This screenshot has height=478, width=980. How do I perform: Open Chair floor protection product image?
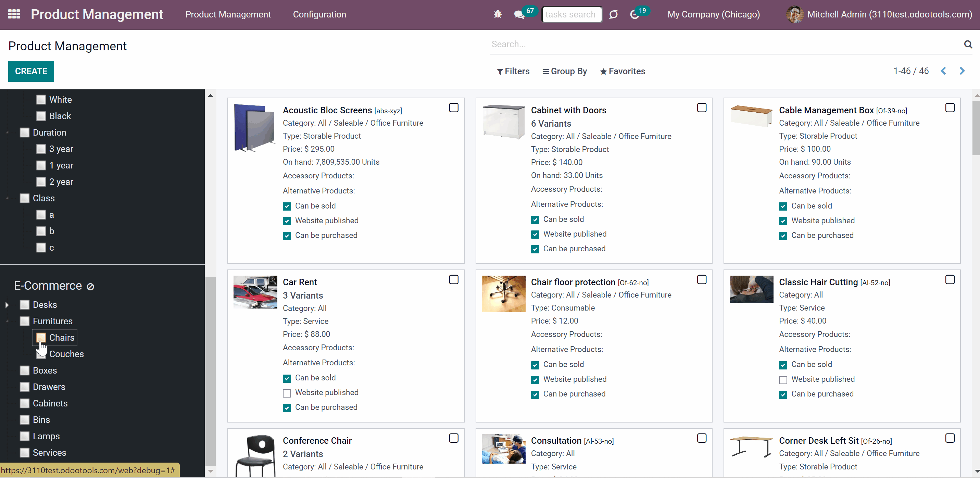(503, 294)
